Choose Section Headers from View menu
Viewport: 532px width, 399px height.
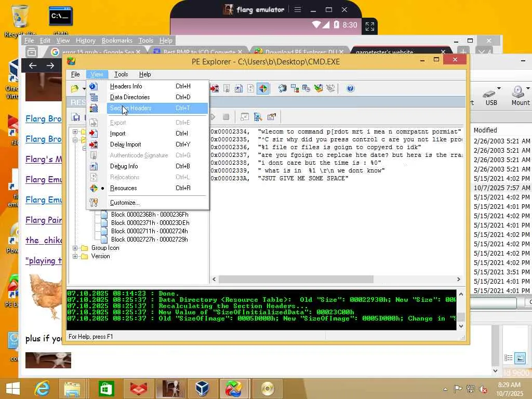coord(130,108)
